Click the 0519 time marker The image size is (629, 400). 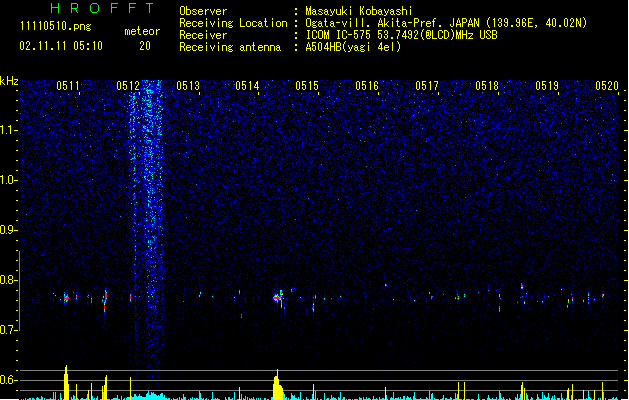click(547, 86)
